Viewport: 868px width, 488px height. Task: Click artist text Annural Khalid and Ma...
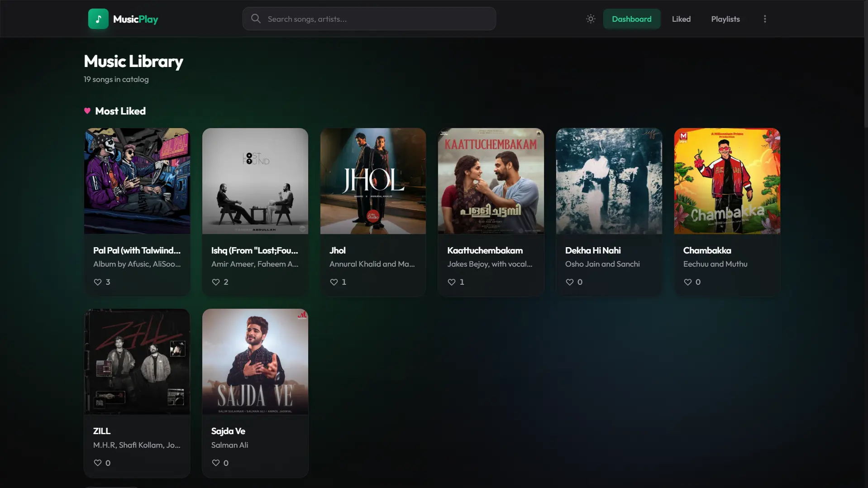[x=372, y=264]
